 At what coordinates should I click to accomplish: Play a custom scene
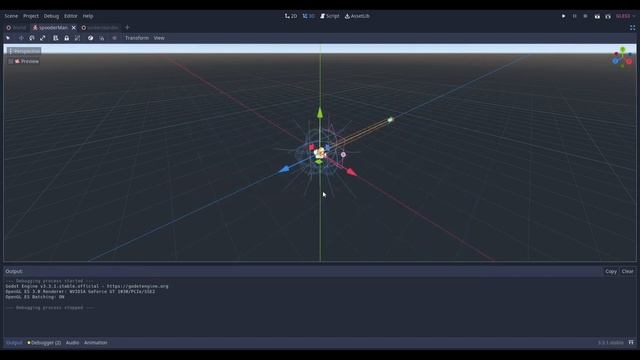(x=608, y=16)
